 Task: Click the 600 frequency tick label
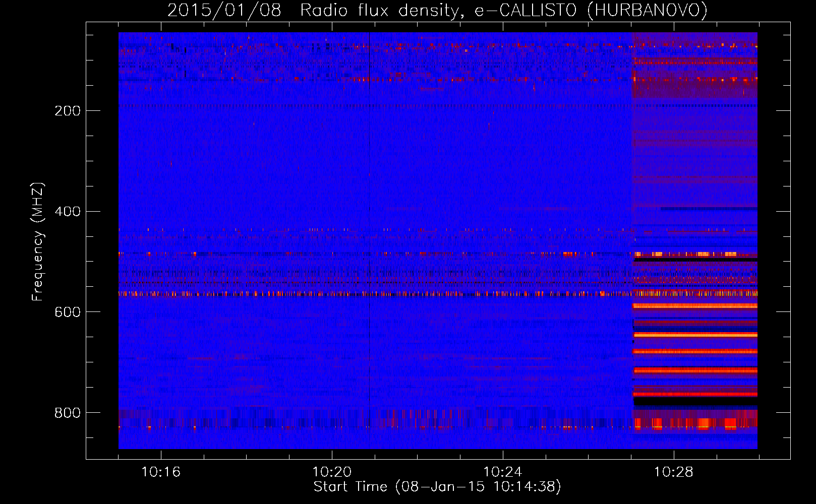[68, 312]
